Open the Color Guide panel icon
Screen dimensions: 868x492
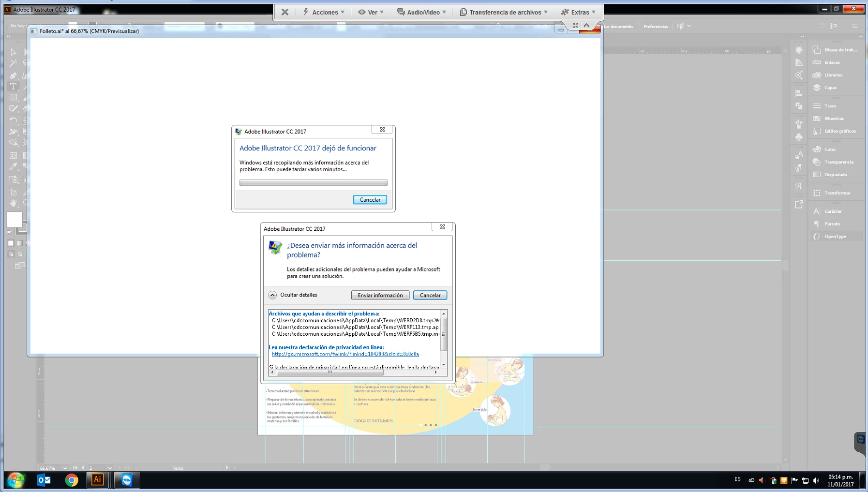799,62
